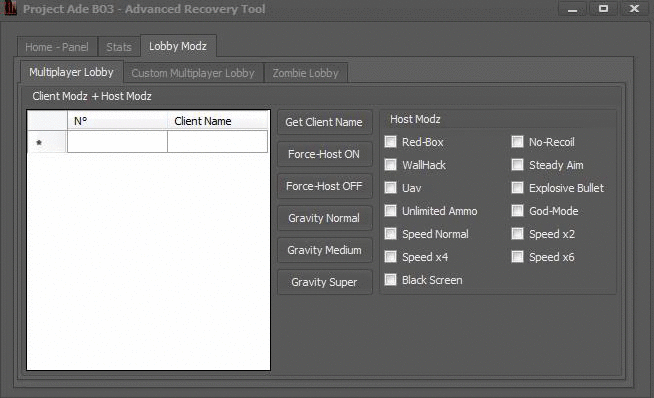Image resolution: width=654 pixels, height=398 pixels.
Task: Switch to Custom Multiplayer Lobby tab
Action: pyautogui.click(x=193, y=73)
